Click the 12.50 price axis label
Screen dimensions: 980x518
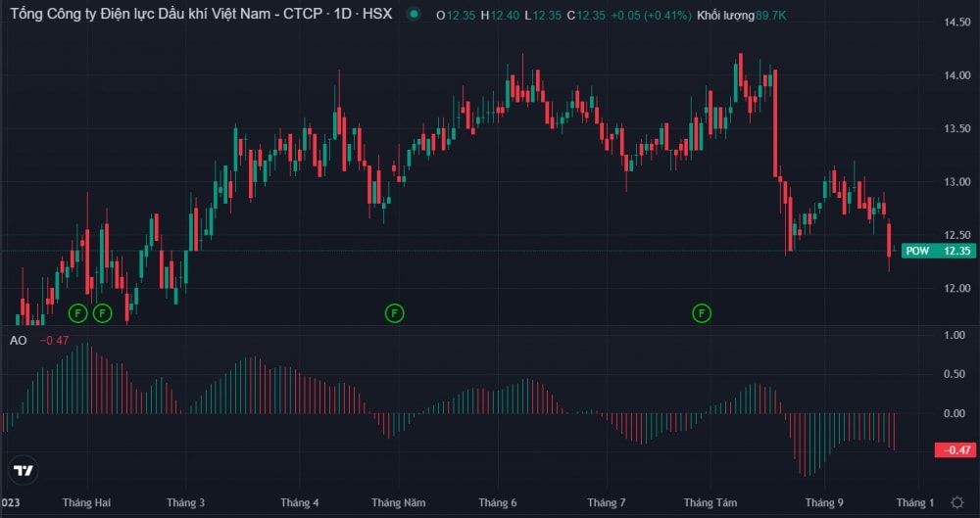[x=956, y=235]
